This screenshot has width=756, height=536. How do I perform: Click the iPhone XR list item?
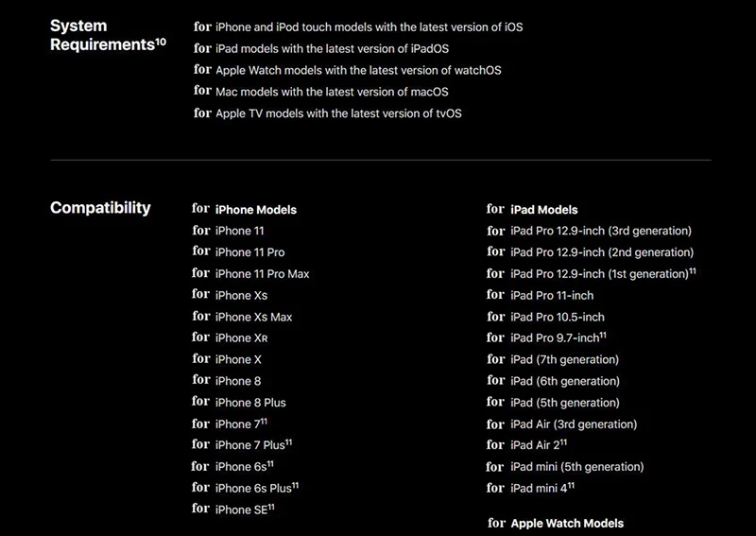pyautogui.click(x=241, y=338)
